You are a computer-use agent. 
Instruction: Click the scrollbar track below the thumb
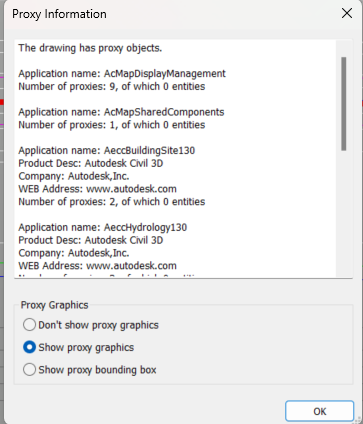[344, 213]
